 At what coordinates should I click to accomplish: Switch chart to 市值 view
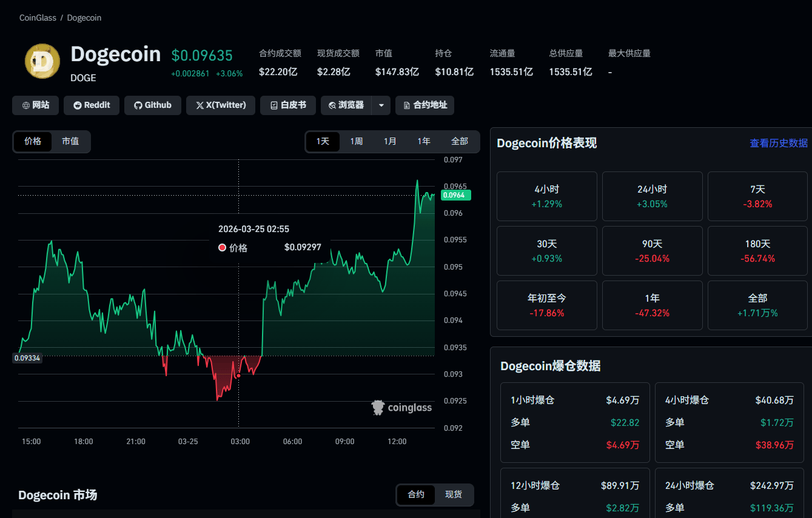70,141
